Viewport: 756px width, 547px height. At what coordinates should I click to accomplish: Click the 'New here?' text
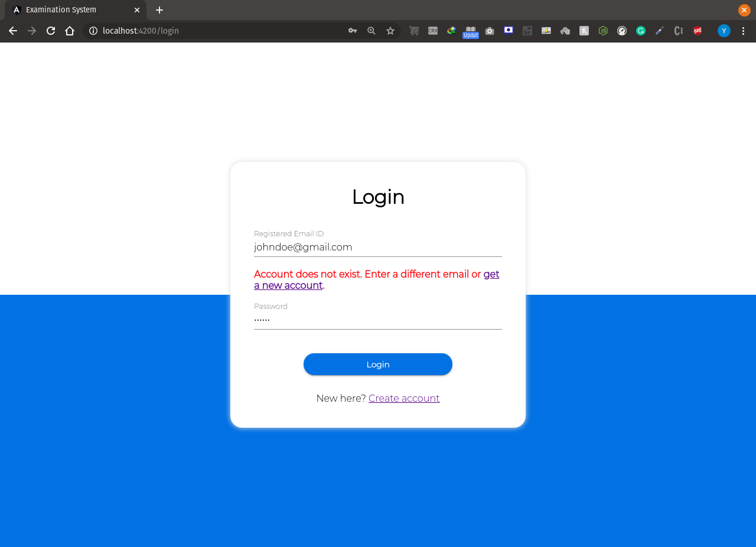pyautogui.click(x=341, y=399)
